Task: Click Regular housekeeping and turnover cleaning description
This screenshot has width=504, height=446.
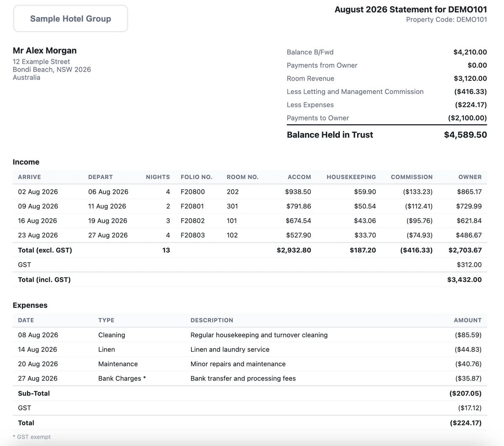Action: tap(259, 335)
